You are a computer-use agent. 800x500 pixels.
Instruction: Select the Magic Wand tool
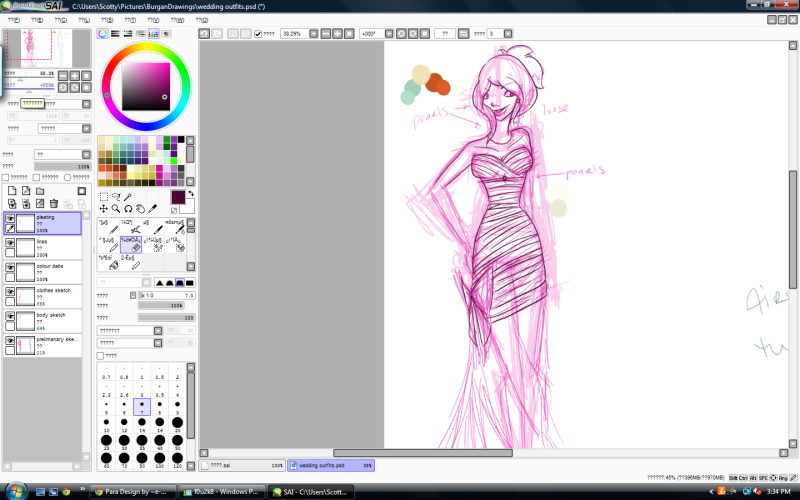[129, 197]
